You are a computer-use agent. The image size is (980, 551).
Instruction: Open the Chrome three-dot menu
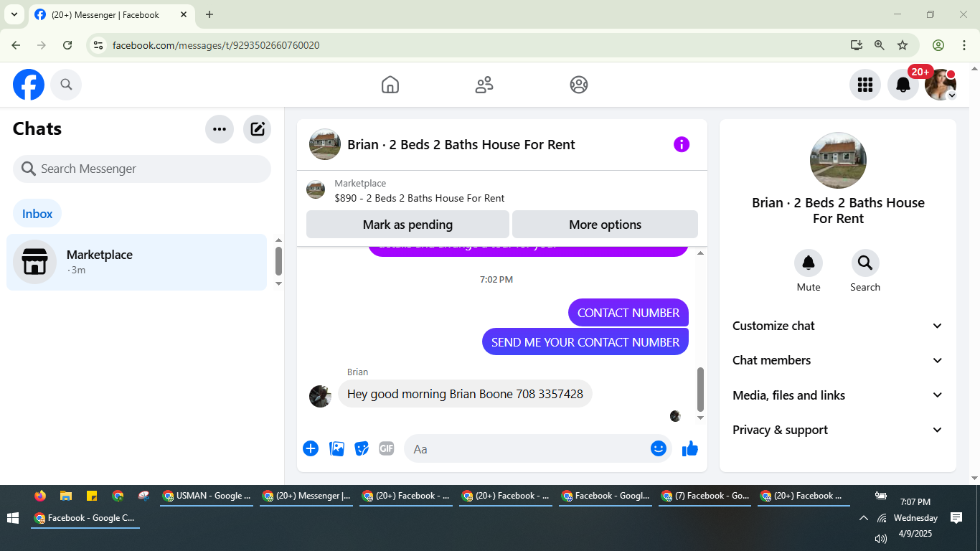click(x=964, y=45)
